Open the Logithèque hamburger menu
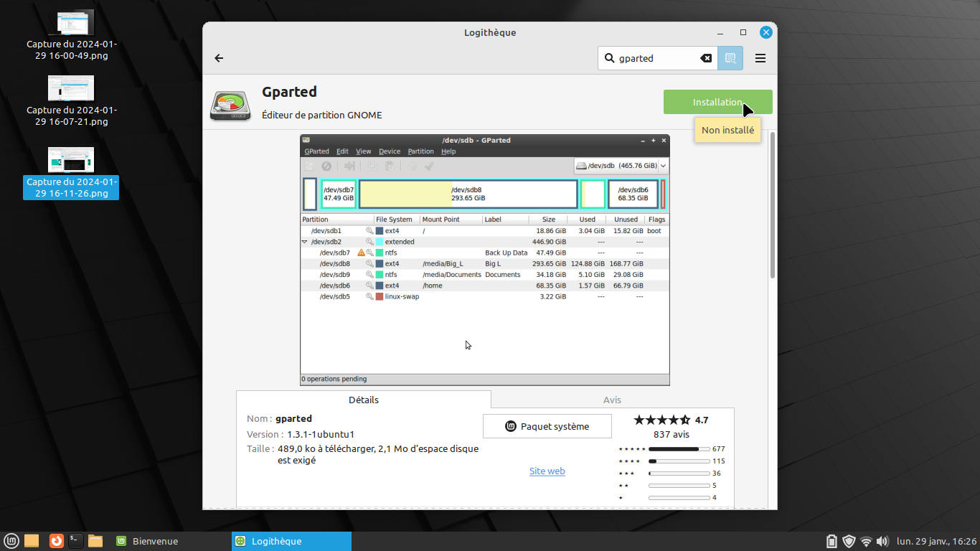980x551 pixels. tap(760, 58)
